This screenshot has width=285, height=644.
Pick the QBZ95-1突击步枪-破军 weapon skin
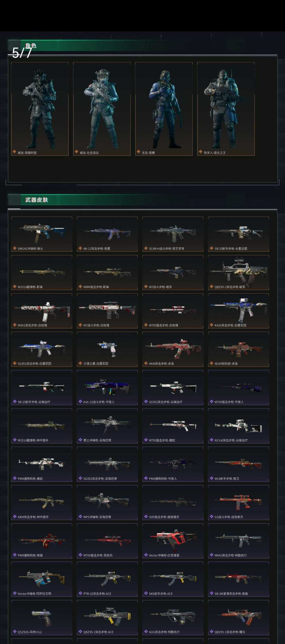tap(239, 272)
